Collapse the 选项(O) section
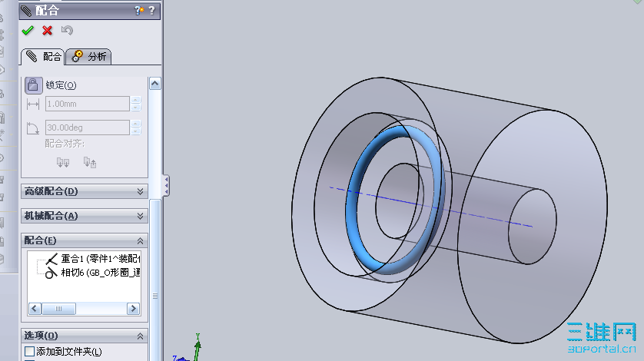 [85, 336]
